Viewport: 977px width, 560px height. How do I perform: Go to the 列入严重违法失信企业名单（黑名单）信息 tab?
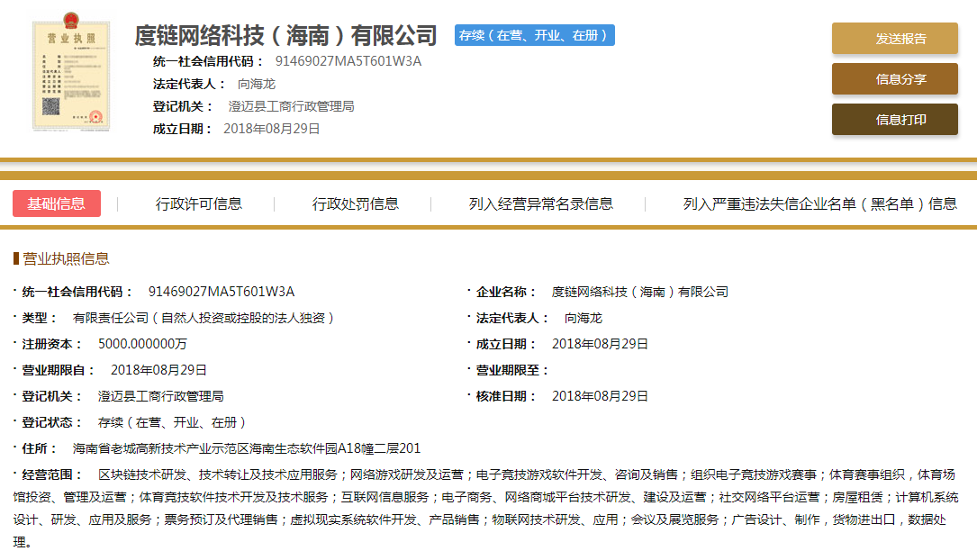point(819,203)
